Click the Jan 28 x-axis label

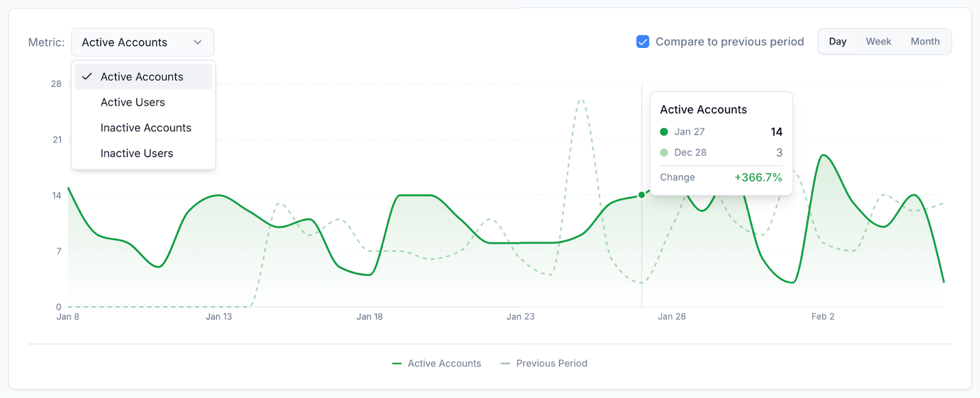tap(672, 316)
